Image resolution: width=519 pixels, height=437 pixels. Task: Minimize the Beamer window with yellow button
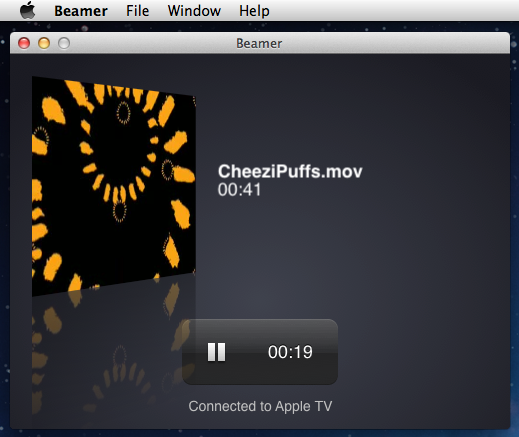(x=44, y=43)
